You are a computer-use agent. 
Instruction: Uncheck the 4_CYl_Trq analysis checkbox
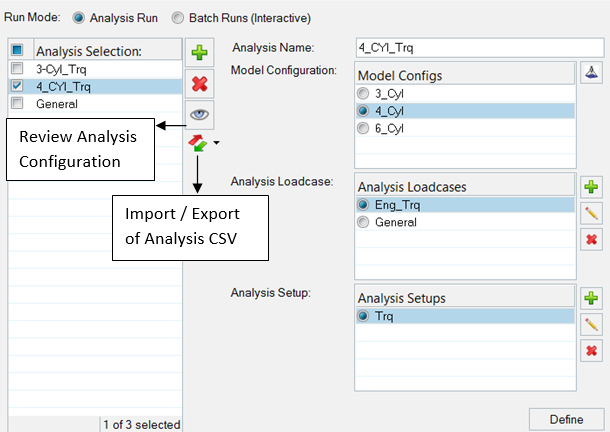coord(16,86)
